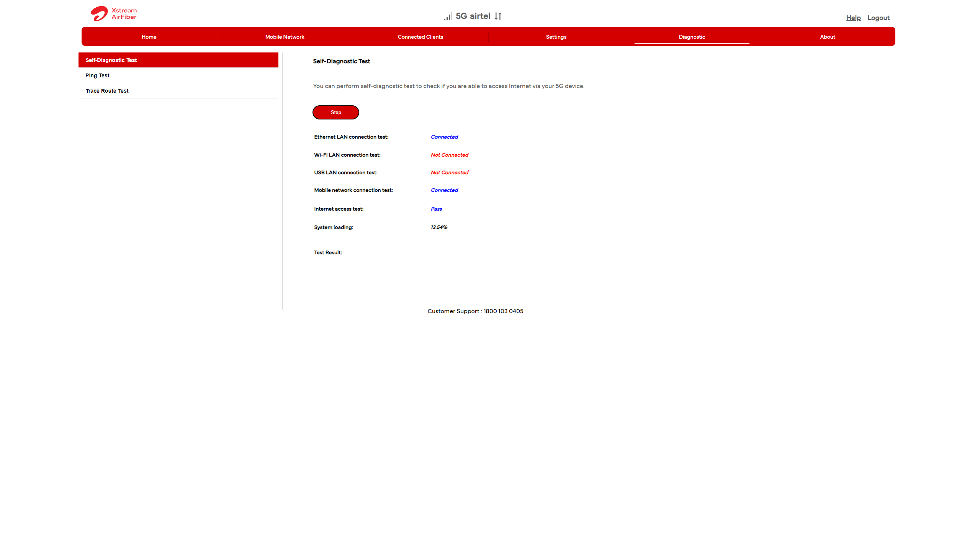The height and width of the screenshot is (551, 980).
Task: Select Self-Diagnostic Test in the sidebar
Action: tap(178, 60)
